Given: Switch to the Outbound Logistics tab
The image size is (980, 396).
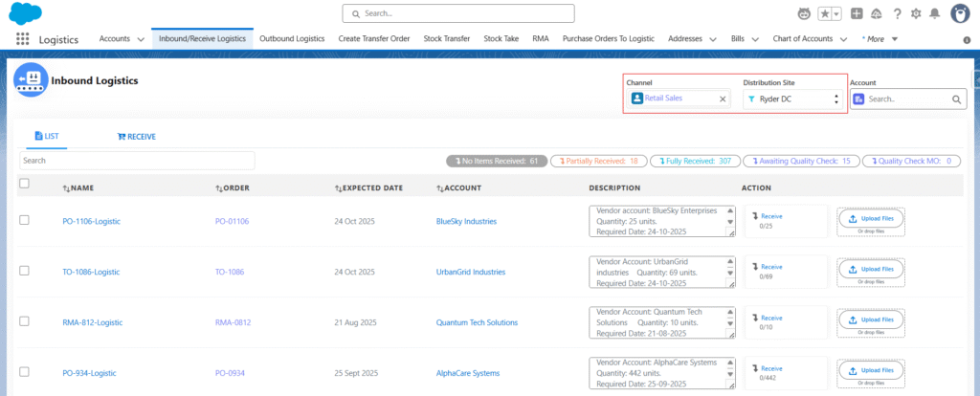Looking at the screenshot, I should pos(292,39).
